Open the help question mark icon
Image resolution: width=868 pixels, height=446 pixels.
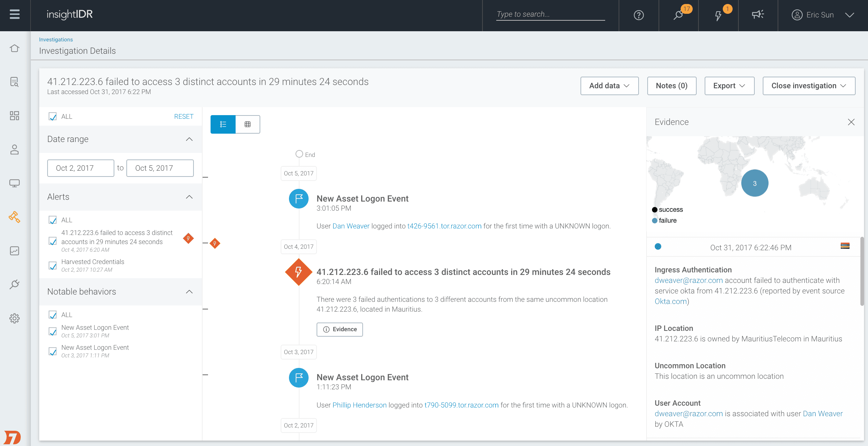coord(638,15)
